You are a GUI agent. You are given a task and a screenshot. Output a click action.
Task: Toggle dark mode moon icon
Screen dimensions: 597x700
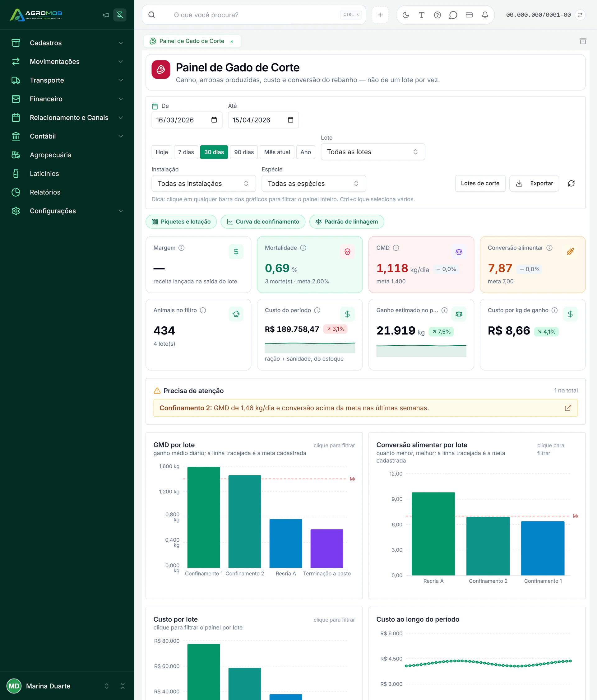[x=405, y=15]
